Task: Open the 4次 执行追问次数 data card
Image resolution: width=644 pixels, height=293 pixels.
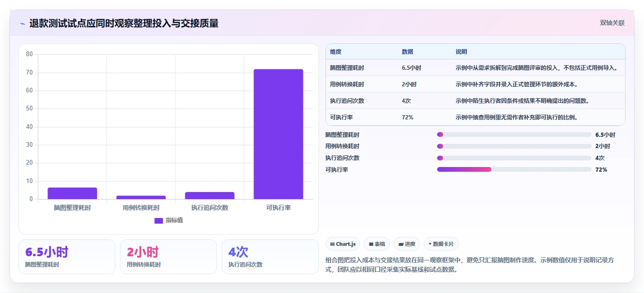Action: (x=270, y=257)
